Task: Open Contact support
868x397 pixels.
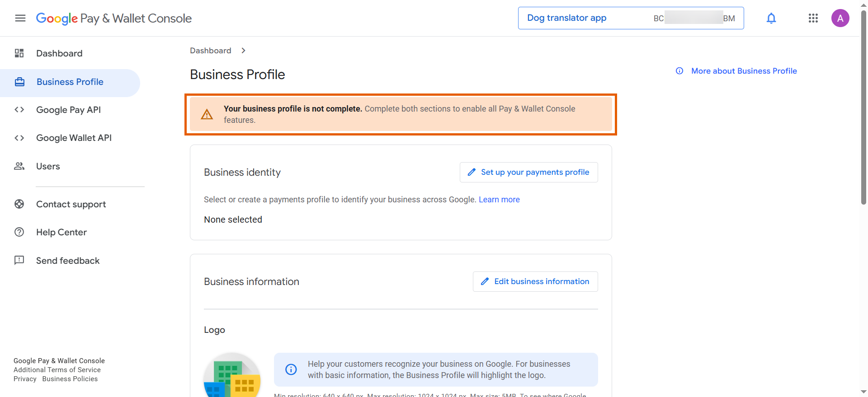Action: coord(70,204)
